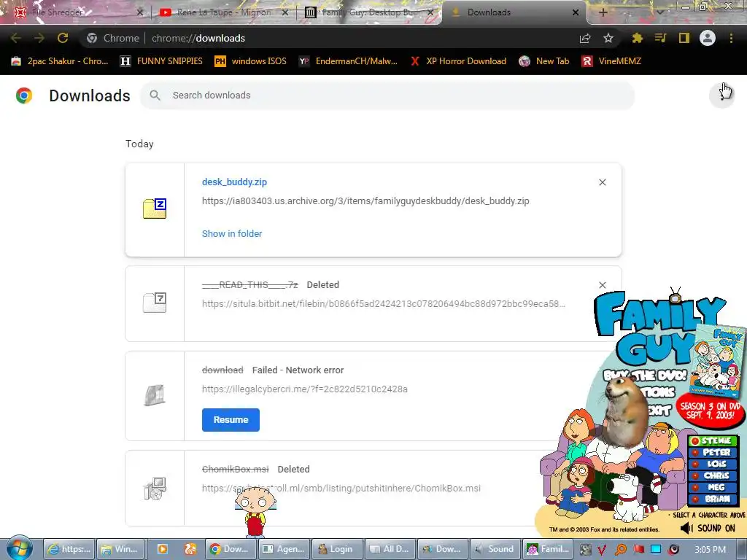The width and height of the screenshot is (747, 560).
Task: Go back to previous page
Action: coord(15,38)
